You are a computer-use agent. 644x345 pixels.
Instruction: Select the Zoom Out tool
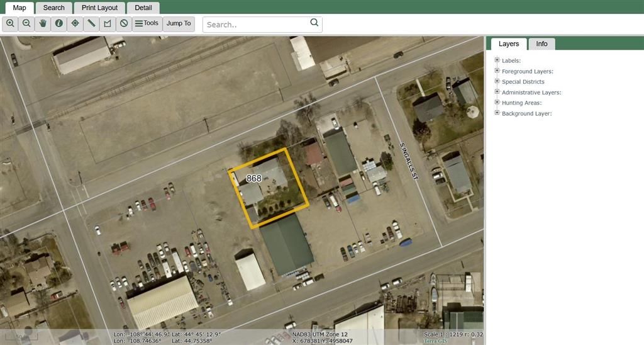pyautogui.click(x=27, y=23)
